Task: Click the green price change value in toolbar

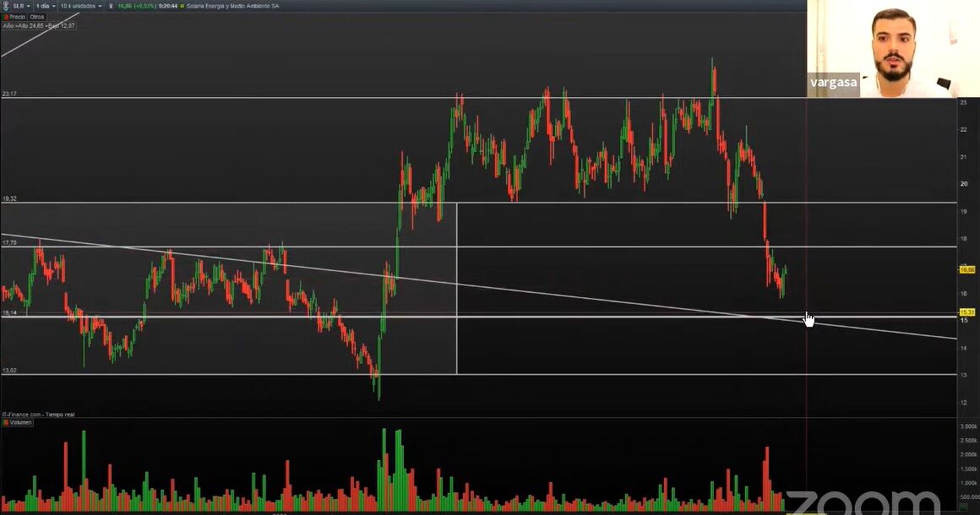Action: [137, 6]
